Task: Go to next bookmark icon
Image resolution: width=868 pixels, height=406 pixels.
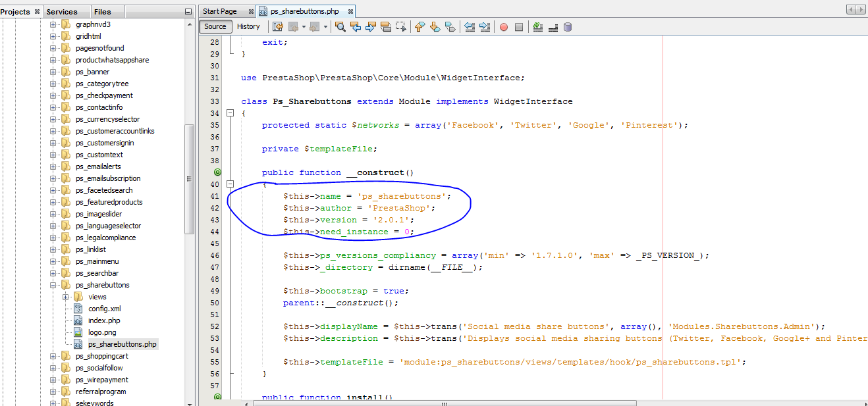Action: 435,27
